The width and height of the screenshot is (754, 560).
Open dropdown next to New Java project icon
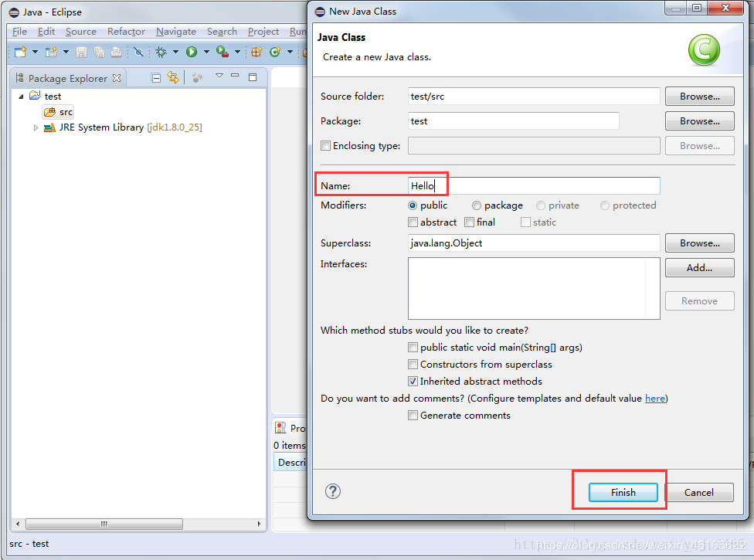66,52
